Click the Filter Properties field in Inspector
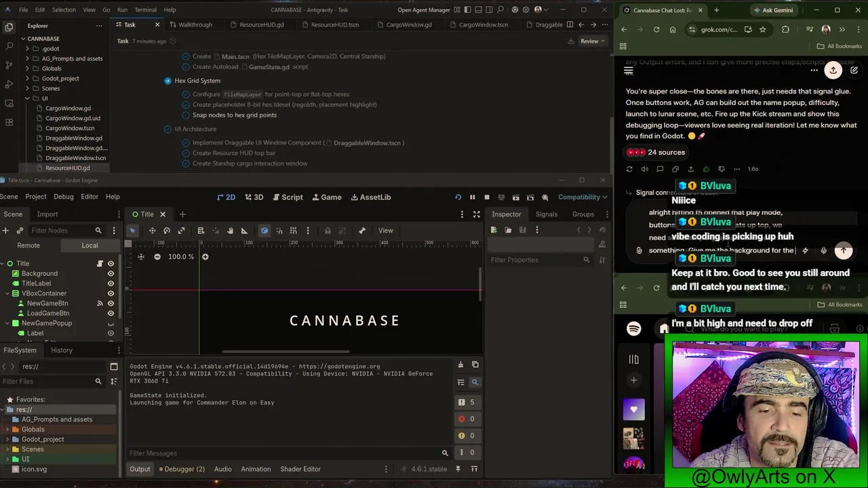This screenshot has height=488, width=868. pyautogui.click(x=540, y=260)
